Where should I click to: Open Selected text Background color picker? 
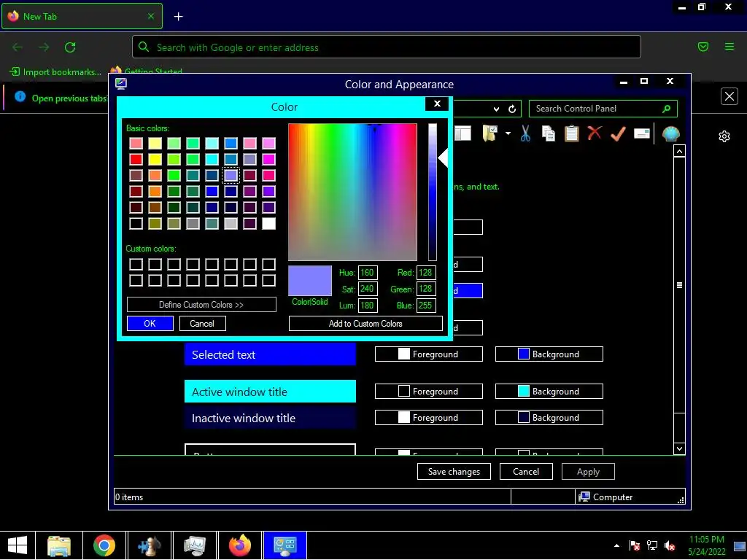[x=549, y=354]
